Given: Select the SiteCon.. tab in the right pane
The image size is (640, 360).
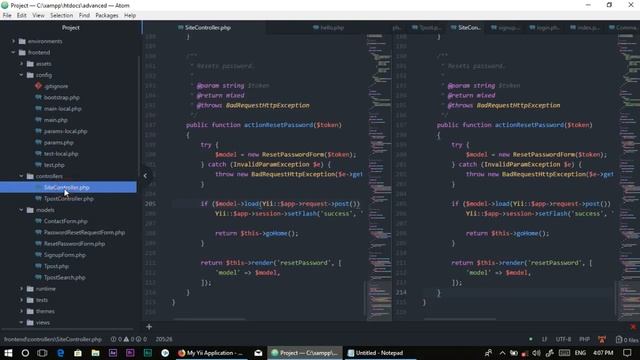Looking at the screenshot, I should tap(466, 28).
